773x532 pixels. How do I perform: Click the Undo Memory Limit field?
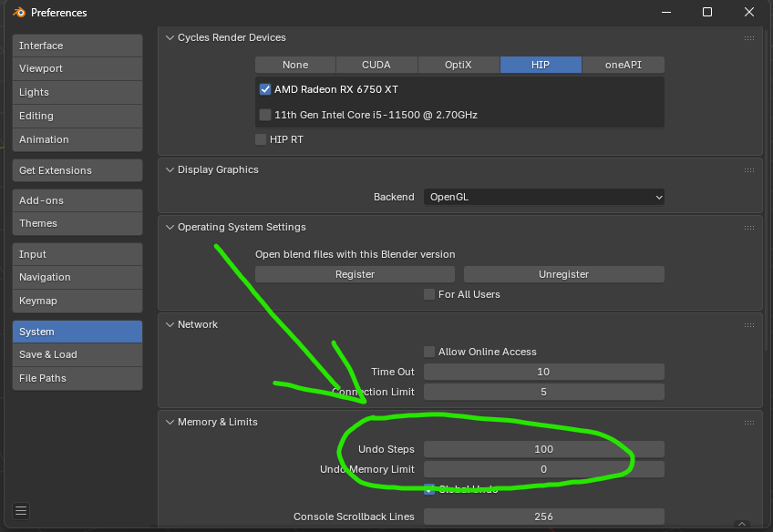click(544, 469)
